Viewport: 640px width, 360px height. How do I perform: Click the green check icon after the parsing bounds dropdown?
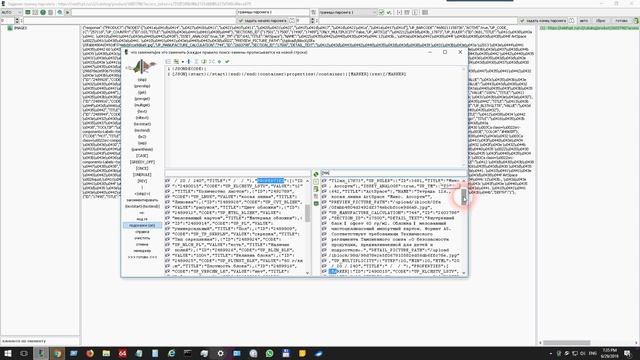(x=382, y=12)
